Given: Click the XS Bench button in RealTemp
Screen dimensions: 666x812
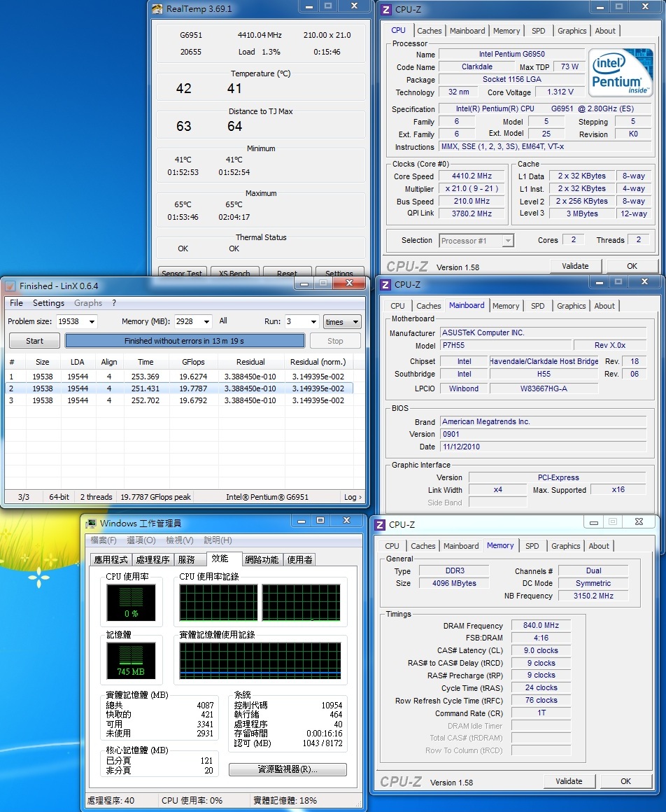Looking at the screenshot, I should tap(234, 272).
